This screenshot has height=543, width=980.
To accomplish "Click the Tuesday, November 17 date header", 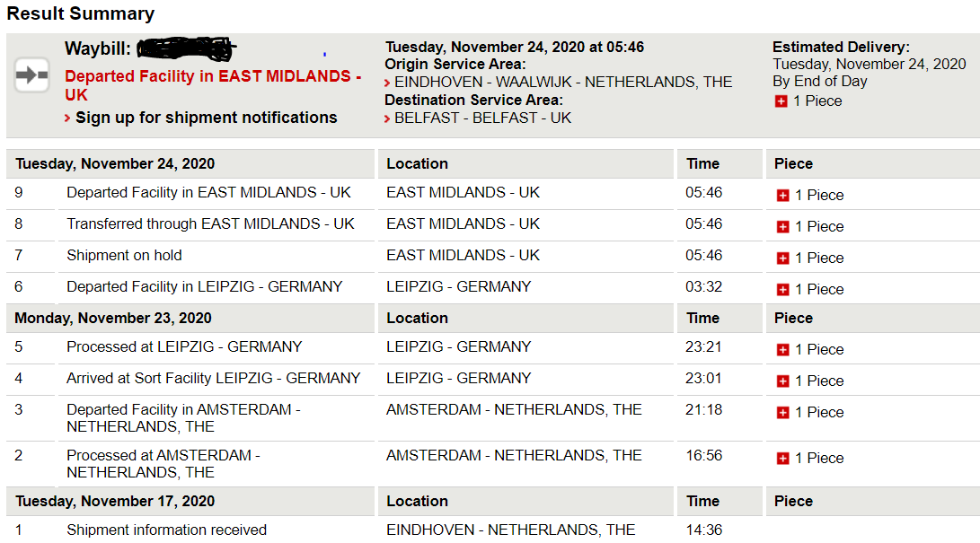I will pos(115,501).
